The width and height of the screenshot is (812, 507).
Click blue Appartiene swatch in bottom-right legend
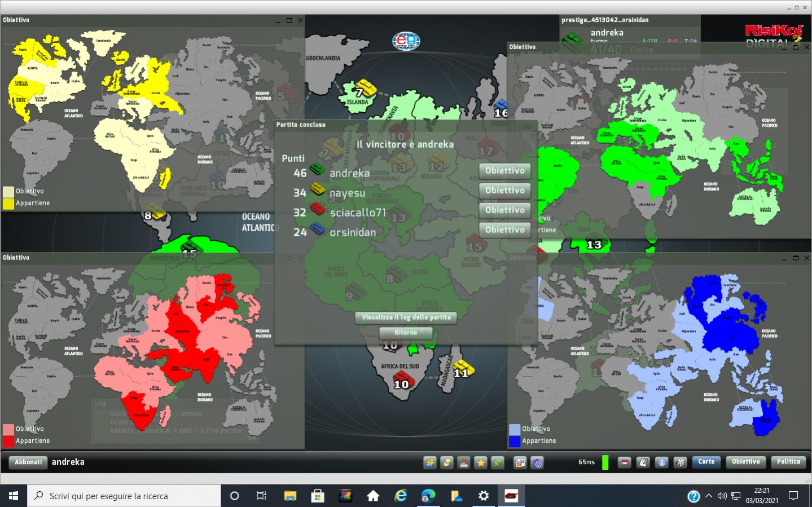(x=515, y=441)
